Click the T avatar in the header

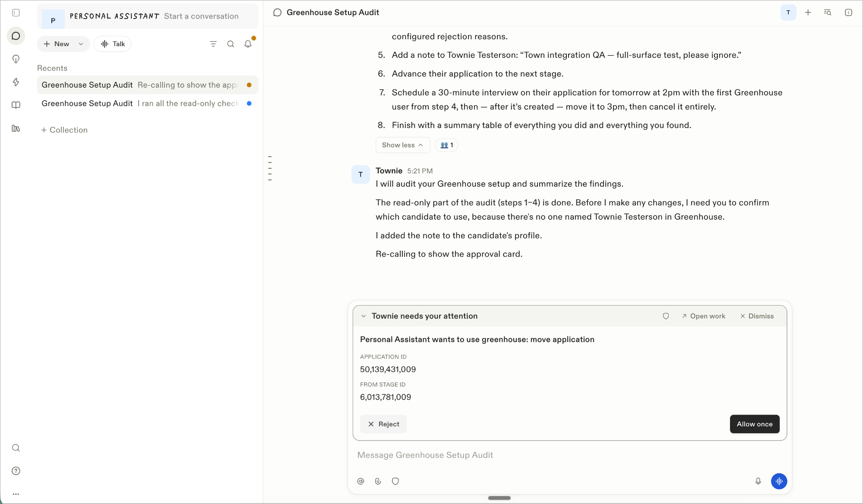pos(788,13)
